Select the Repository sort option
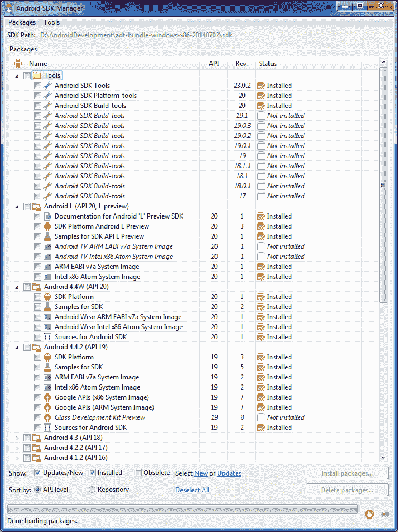Image resolution: width=398 pixels, height=532 pixels. point(92,490)
